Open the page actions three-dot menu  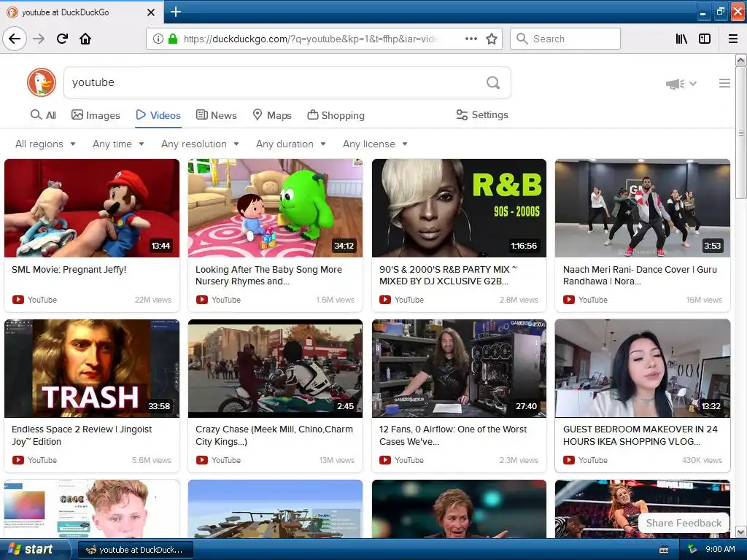point(471,39)
